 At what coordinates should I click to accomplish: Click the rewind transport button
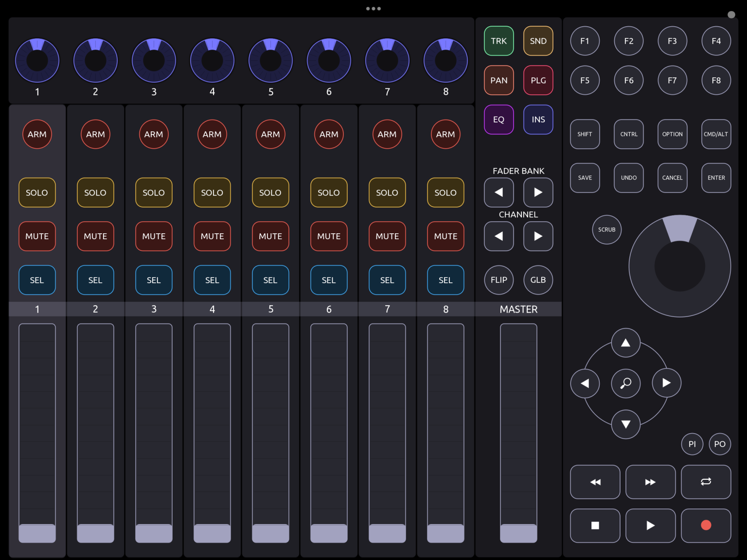595,482
